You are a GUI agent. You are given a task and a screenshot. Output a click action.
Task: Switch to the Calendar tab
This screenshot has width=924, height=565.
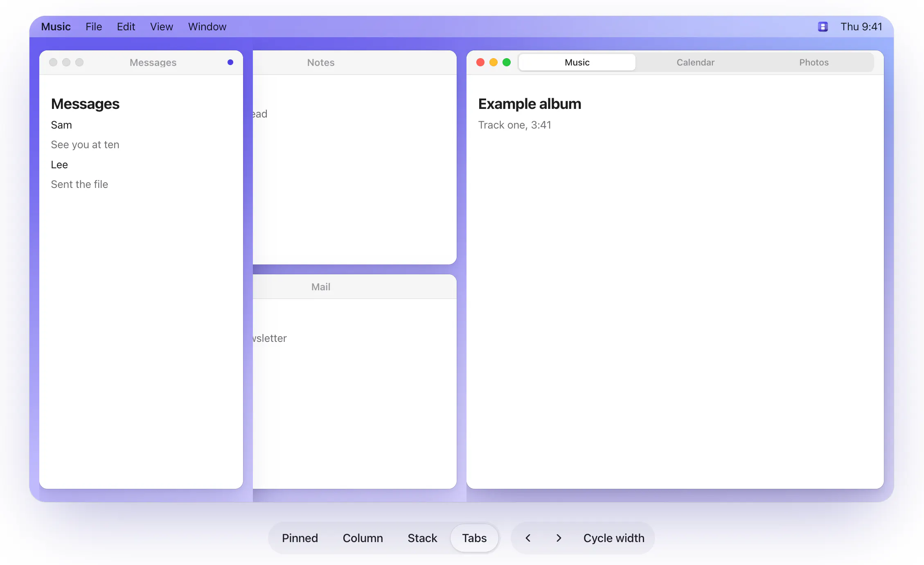click(x=695, y=62)
